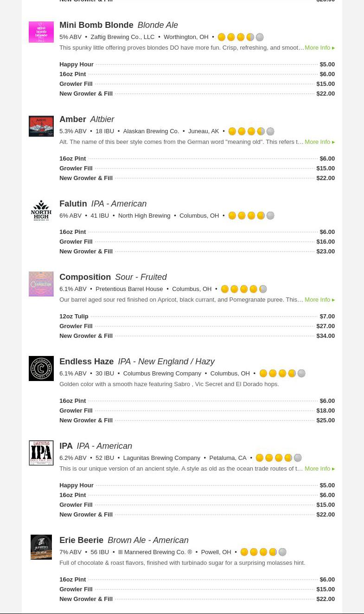The height and width of the screenshot is (614, 364).
Task: Click the Composition beer title
Action: [85, 277]
